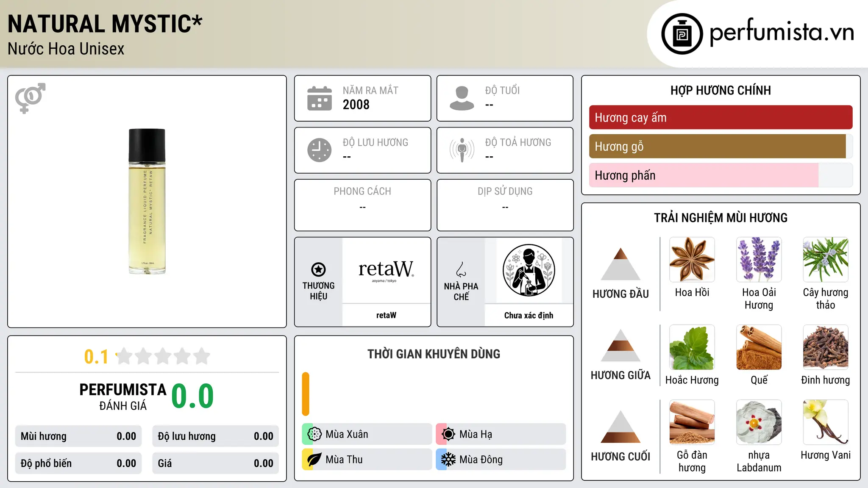Viewport: 868px width, 488px height.
Task: Click the perfumista.vn site name
Action: click(x=782, y=32)
